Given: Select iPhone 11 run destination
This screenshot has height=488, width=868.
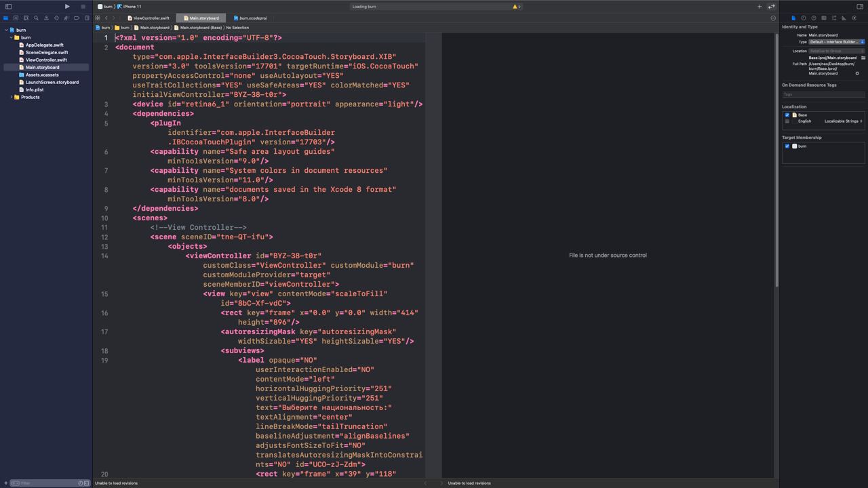Looking at the screenshot, I should pyautogui.click(x=132, y=6).
